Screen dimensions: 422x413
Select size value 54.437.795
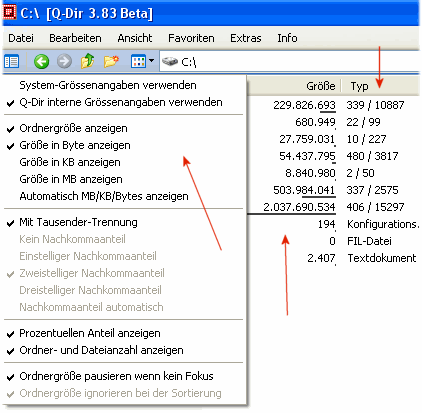click(x=307, y=156)
